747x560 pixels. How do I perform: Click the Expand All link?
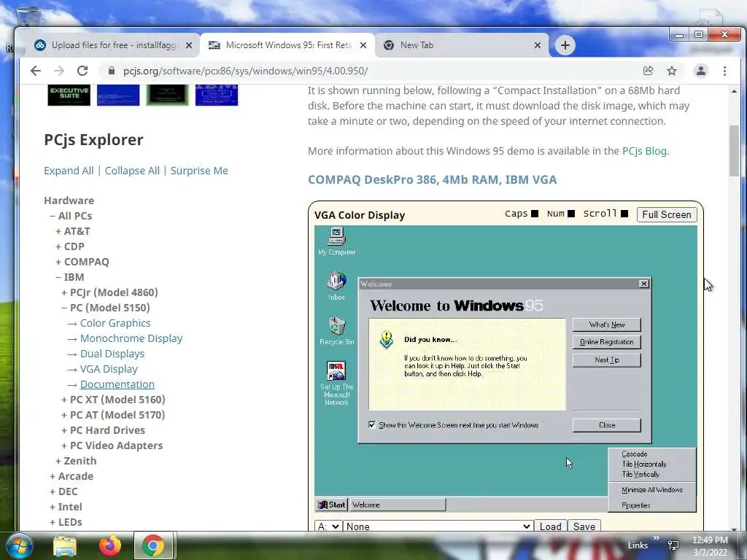[x=69, y=171]
